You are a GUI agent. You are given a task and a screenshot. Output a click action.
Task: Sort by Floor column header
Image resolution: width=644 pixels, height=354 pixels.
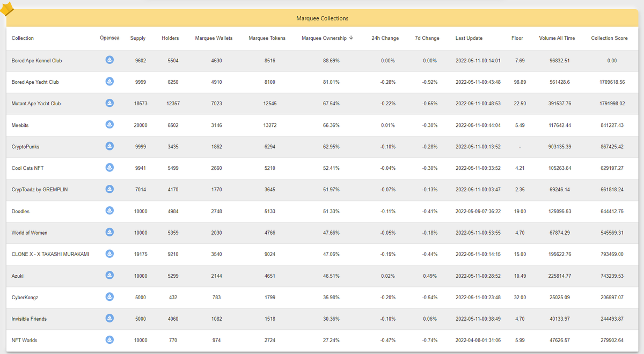tap(517, 38)
